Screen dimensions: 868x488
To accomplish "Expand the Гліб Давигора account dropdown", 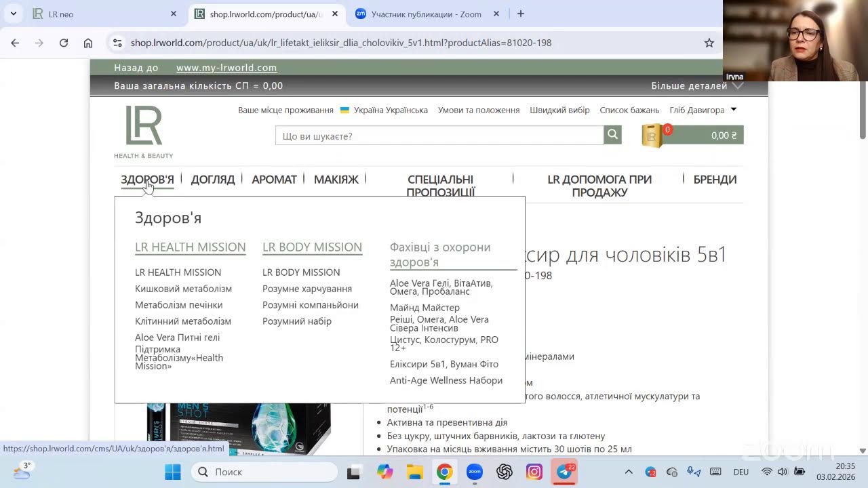I will coord(703,110).
